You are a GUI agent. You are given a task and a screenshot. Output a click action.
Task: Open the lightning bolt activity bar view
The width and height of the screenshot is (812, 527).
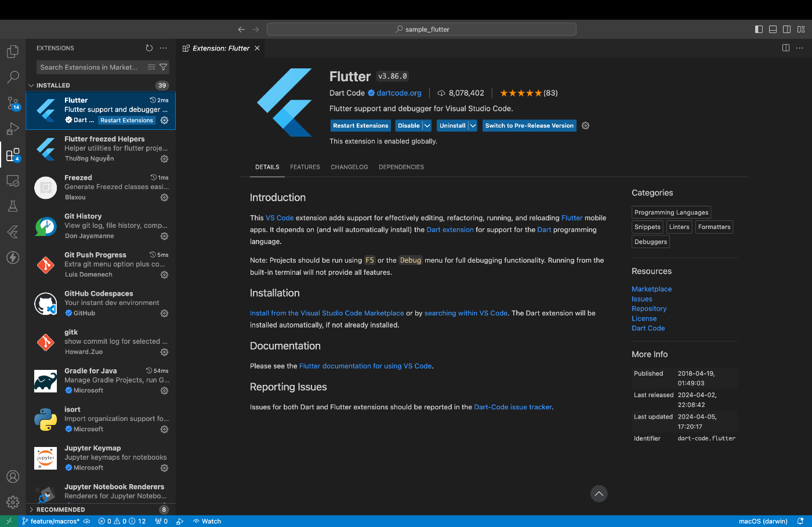(x=13, y=257)
